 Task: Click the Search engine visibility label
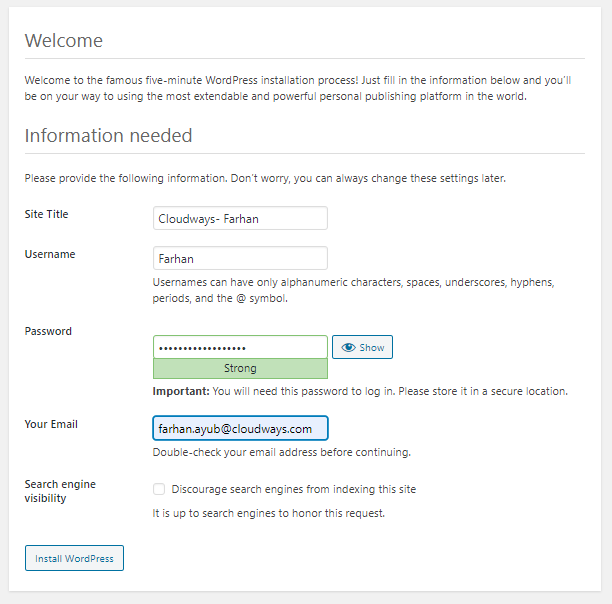(60, 491)
